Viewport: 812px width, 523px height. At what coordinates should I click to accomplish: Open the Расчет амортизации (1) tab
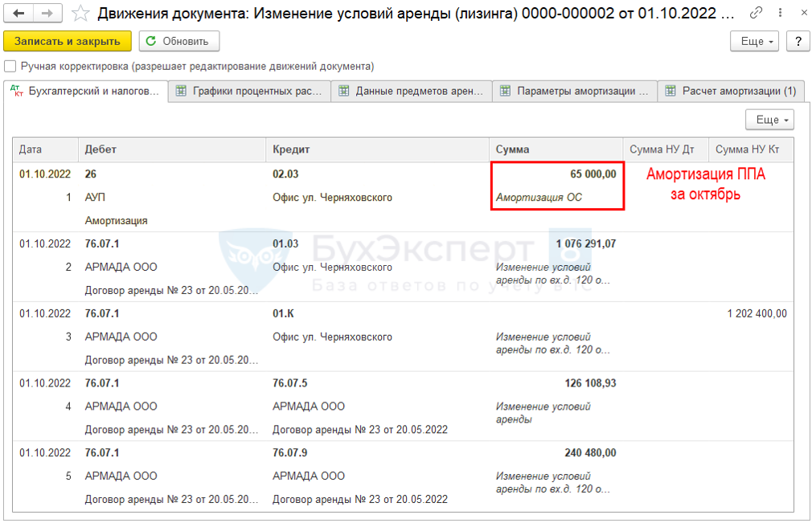pyautogui.click(x=731, y=91)
